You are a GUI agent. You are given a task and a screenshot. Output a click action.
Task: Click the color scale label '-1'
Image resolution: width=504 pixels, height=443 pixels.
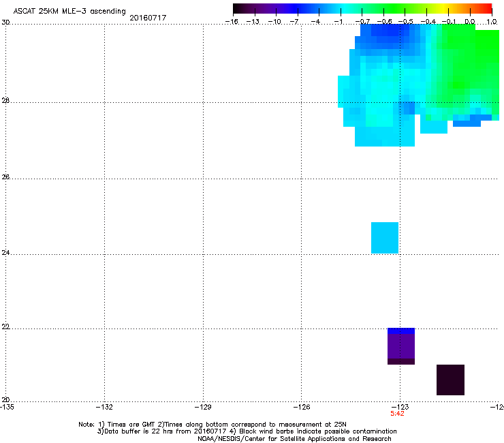tap(338, 22)
